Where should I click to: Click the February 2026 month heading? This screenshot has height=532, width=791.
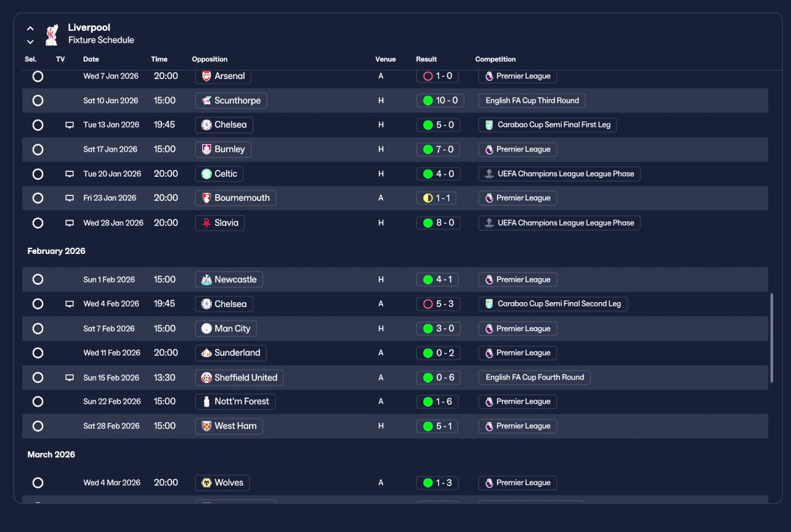(56, 251)
